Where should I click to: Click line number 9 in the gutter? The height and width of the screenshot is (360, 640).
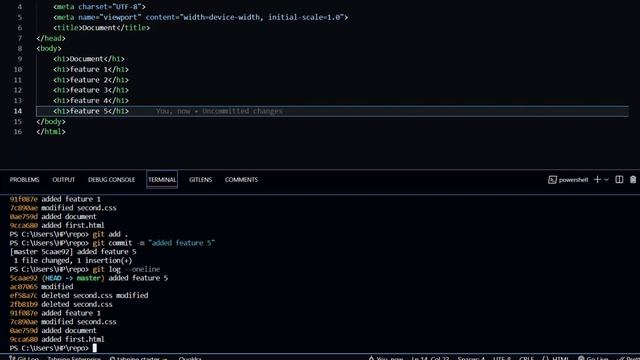point(20,59)
